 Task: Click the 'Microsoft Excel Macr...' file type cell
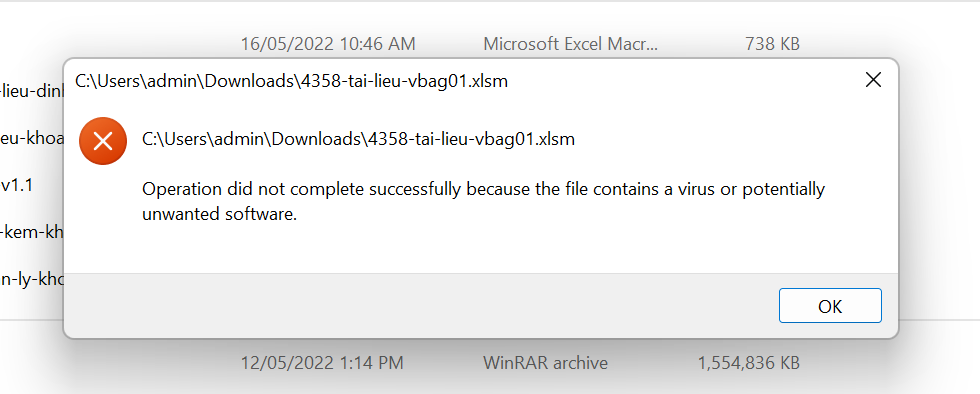[570, 44]
